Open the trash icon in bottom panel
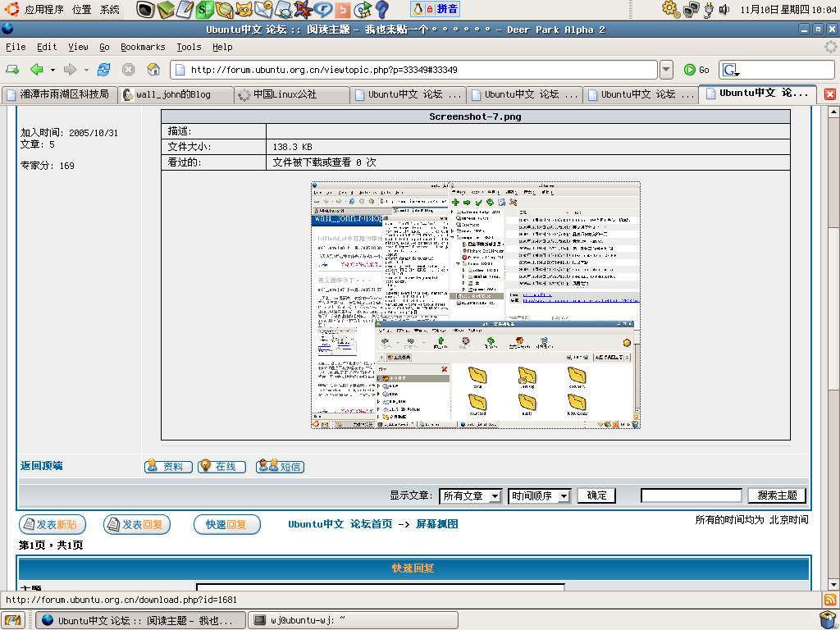840x630 pixels. tap(828, 620)
